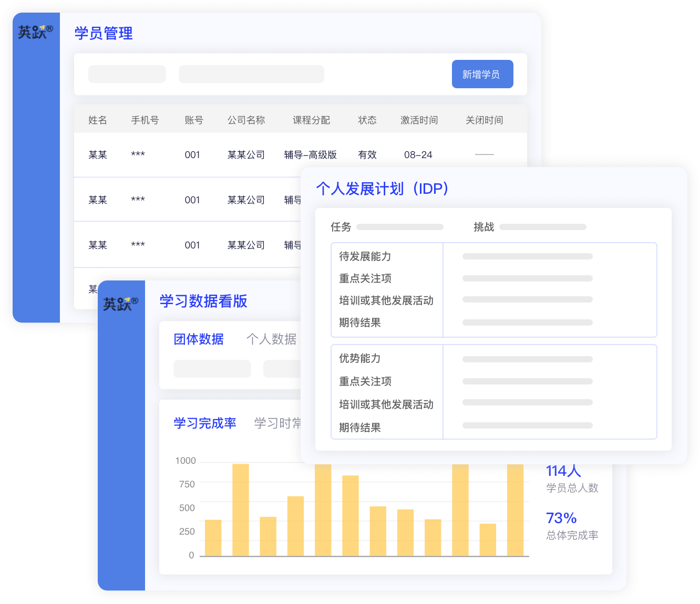
Task: Click the 有效 status cell
Action: 367,155
